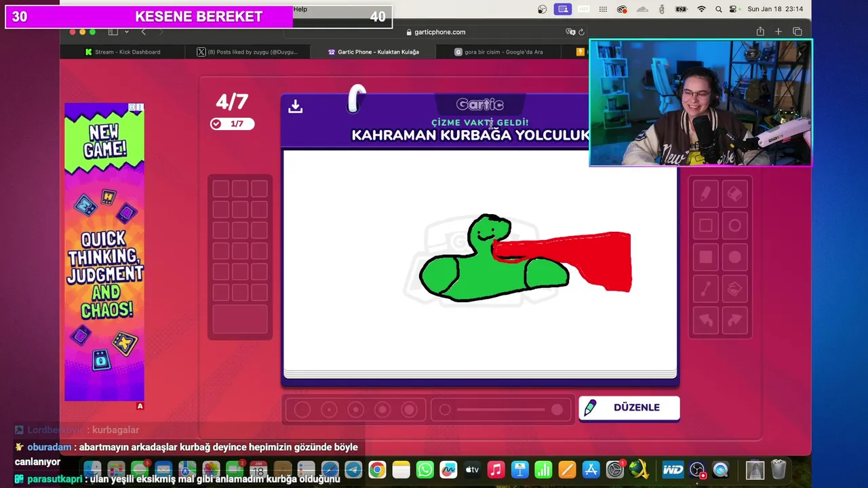This screenshot has width=868, height=488.
Task: Select the smallest brush thickness circle
Action: [302, 409]
